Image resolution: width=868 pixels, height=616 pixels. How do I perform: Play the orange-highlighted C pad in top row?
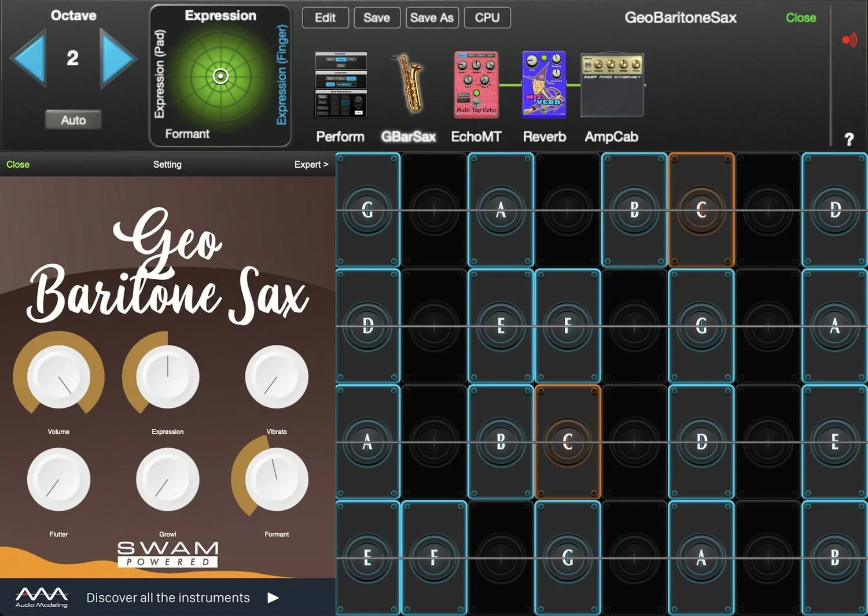(x=701, y=210)
